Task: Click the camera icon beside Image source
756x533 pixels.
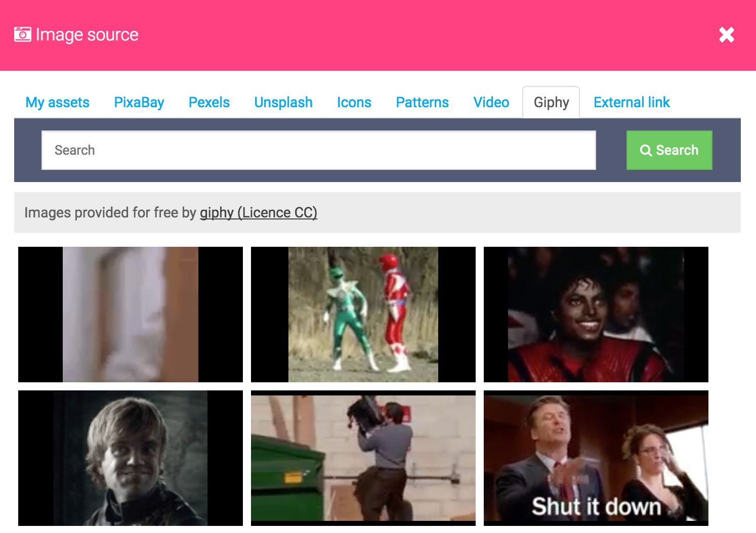Action: click(23, 34)
